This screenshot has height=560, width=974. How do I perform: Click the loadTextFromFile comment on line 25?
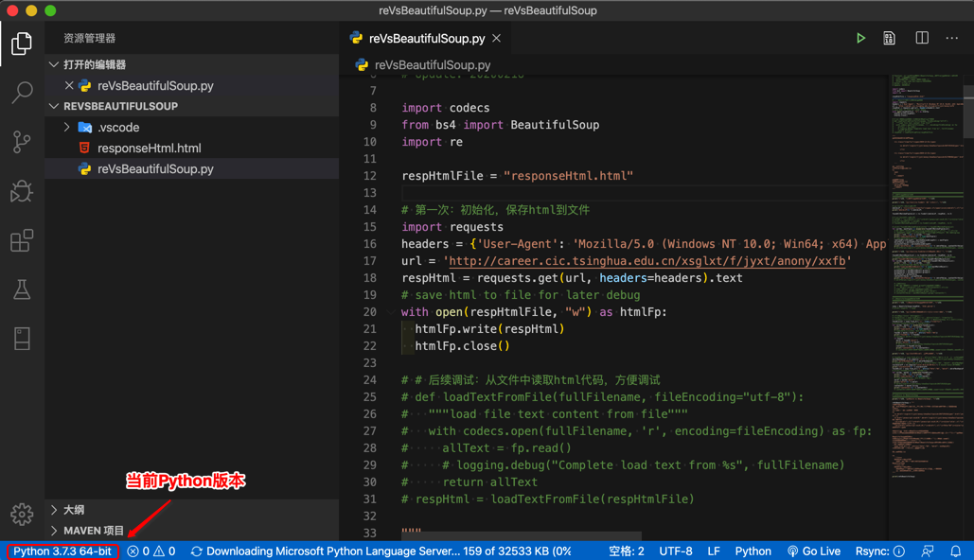click(x=603, y=397)
